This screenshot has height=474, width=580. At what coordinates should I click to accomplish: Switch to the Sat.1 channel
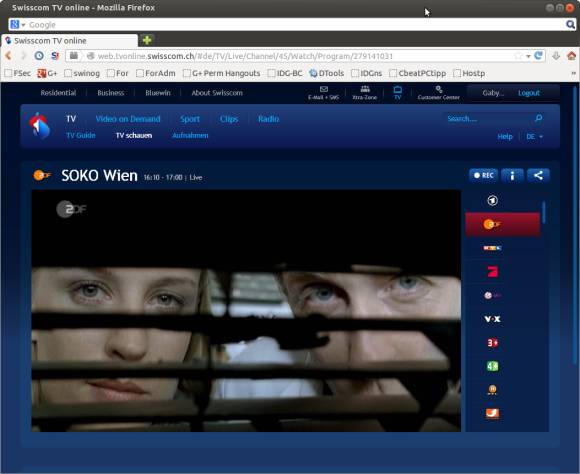coord(492,295)
